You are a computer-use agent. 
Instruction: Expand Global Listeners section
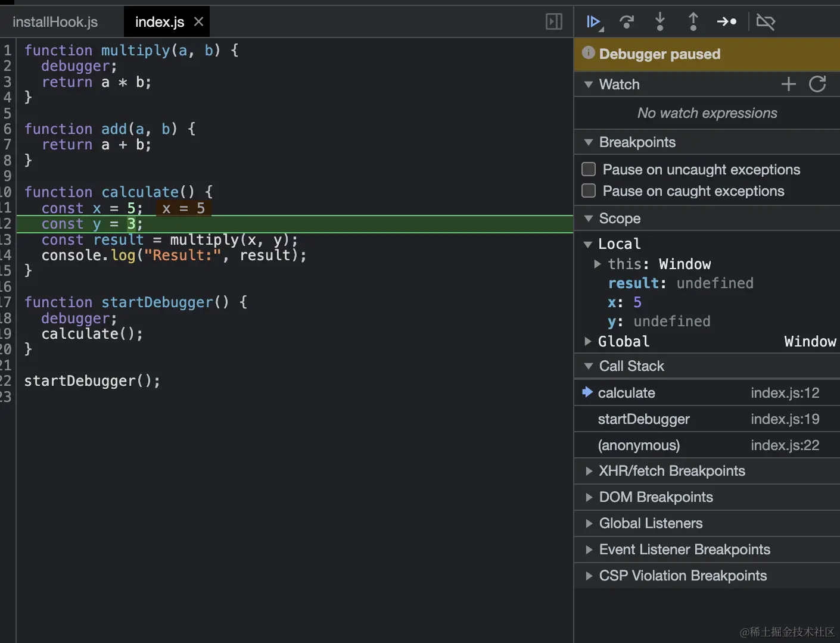pos(589,523)
